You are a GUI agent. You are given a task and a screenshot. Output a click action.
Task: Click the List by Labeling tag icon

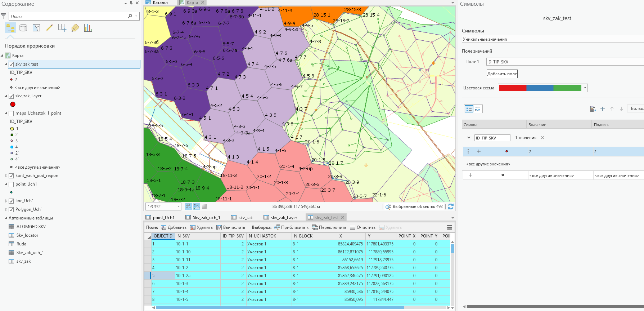click(75, 28)
